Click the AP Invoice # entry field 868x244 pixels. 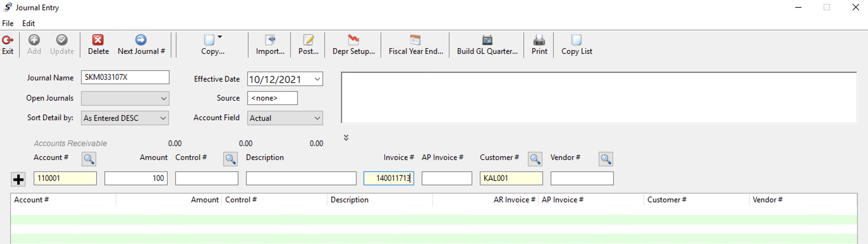coord(447,178)
